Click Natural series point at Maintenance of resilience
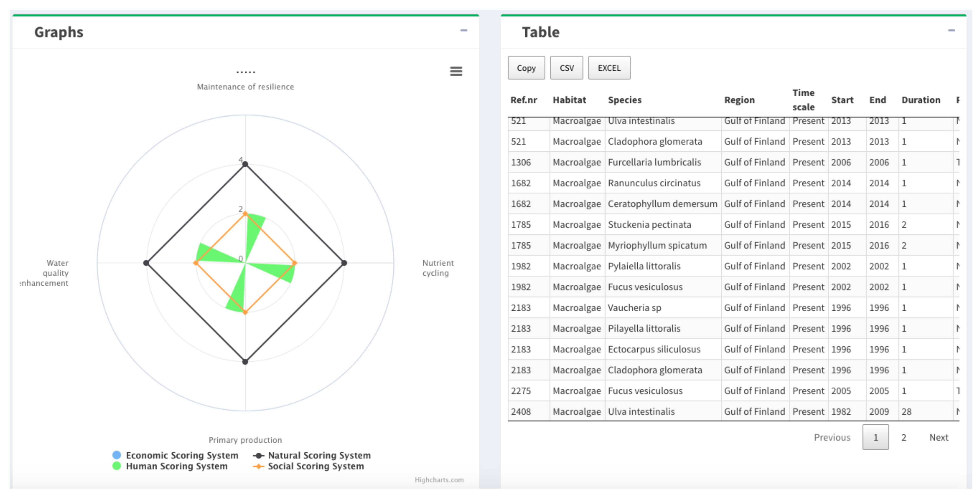 245,164
